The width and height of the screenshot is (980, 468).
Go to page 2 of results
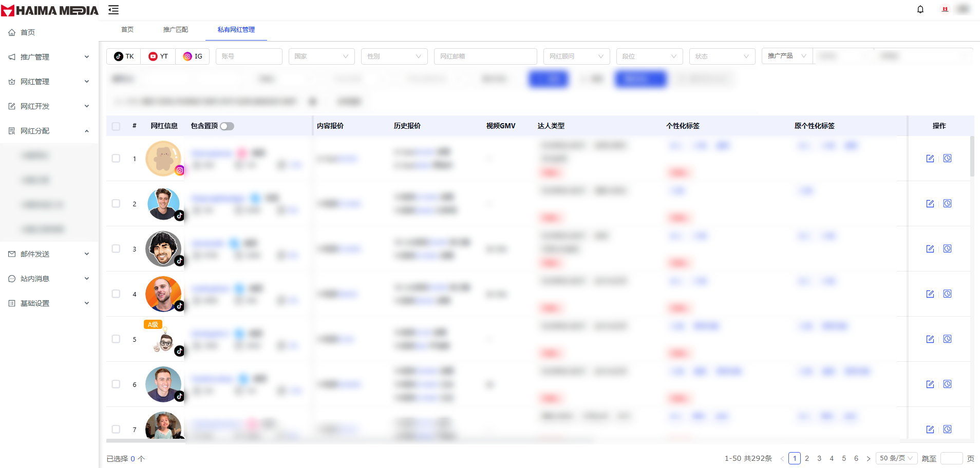[807, 458]
